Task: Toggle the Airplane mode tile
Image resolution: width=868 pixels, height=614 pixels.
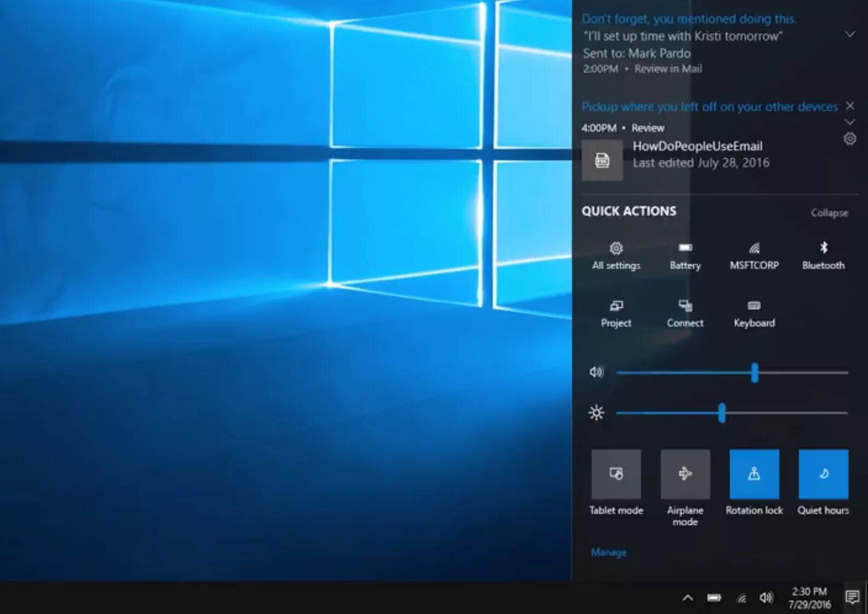Action: click(685, 474)
